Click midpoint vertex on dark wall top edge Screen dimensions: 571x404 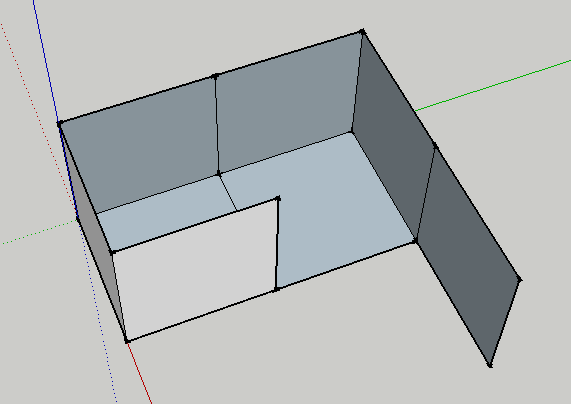435,146
